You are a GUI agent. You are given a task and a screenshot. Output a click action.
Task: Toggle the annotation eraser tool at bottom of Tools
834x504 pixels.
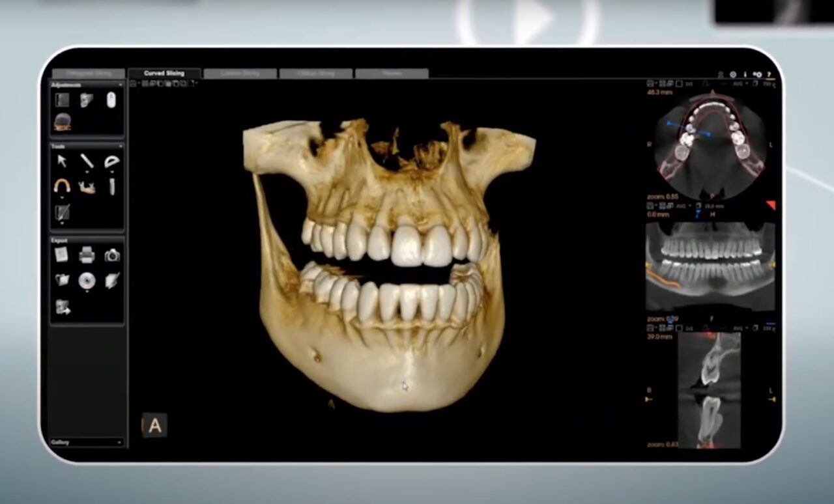point(62,211)
